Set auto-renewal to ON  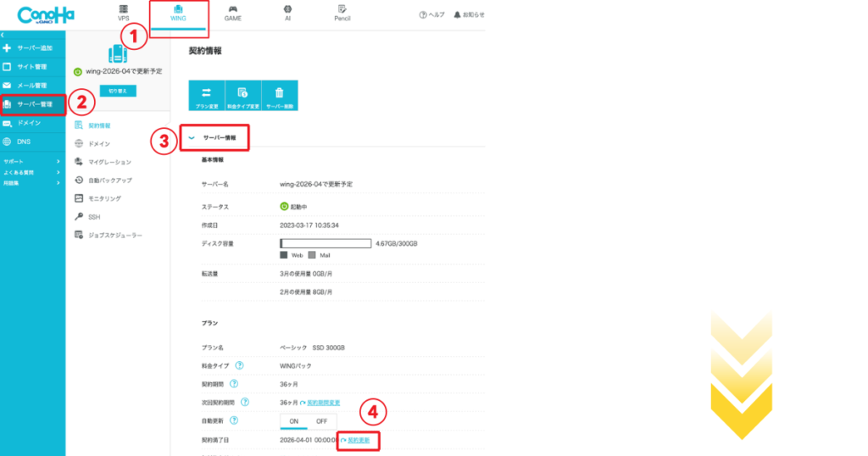[x=294, y=421]
